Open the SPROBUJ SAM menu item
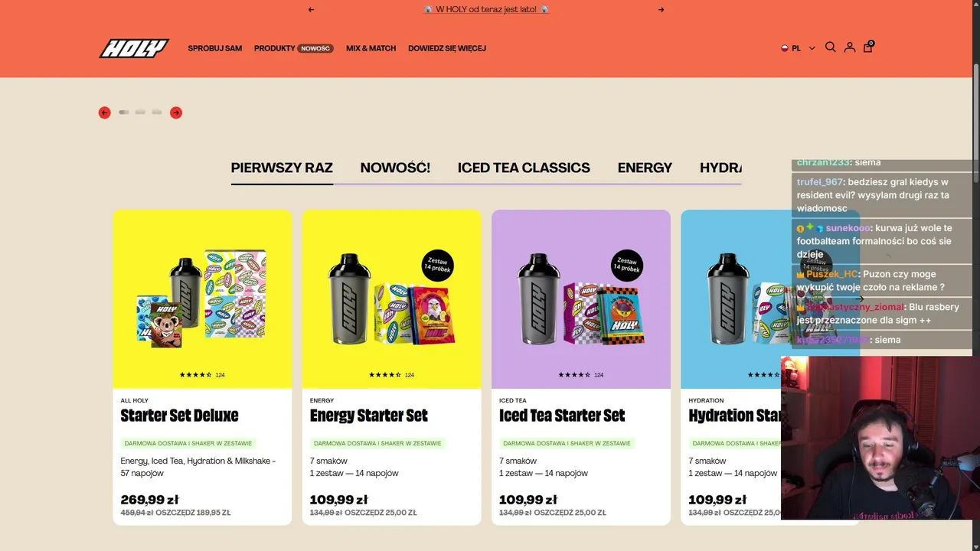980x551 pixels. (215, 48)
